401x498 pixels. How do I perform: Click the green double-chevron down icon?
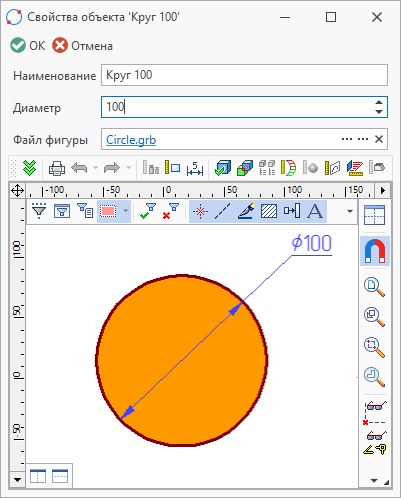click(x=29, y=168)
